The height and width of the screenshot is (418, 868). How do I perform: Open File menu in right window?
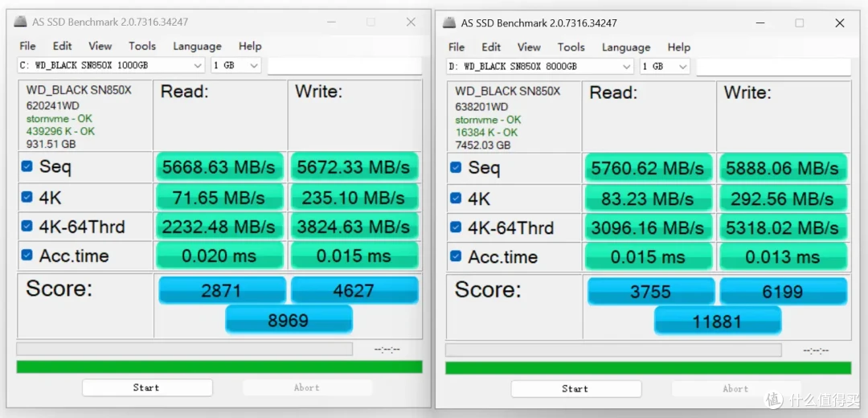pos(457,47)
